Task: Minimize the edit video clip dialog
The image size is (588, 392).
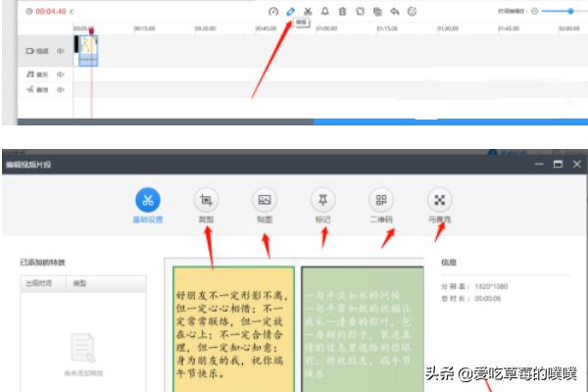Action: 539,165
